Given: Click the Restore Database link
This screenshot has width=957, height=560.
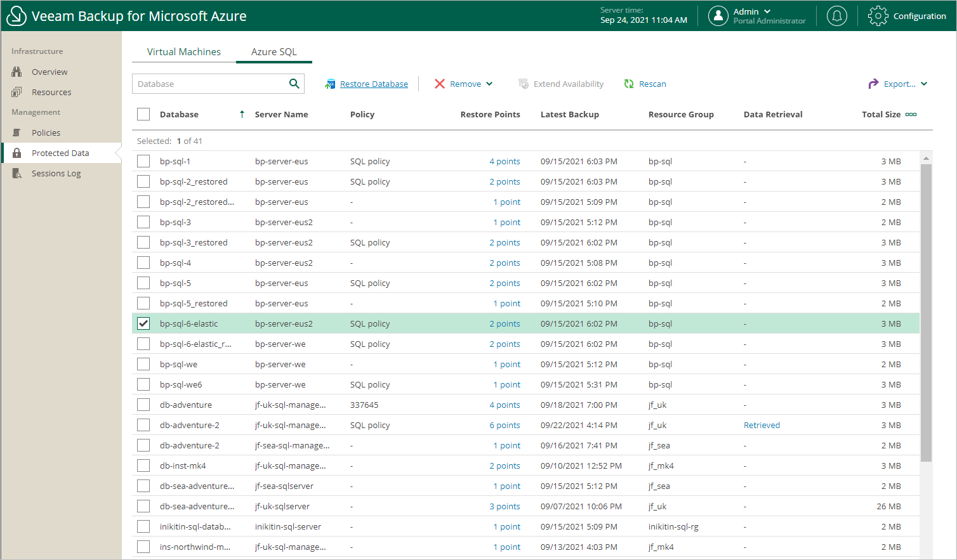Looking at the screenshot, I should tap(374, 84).
